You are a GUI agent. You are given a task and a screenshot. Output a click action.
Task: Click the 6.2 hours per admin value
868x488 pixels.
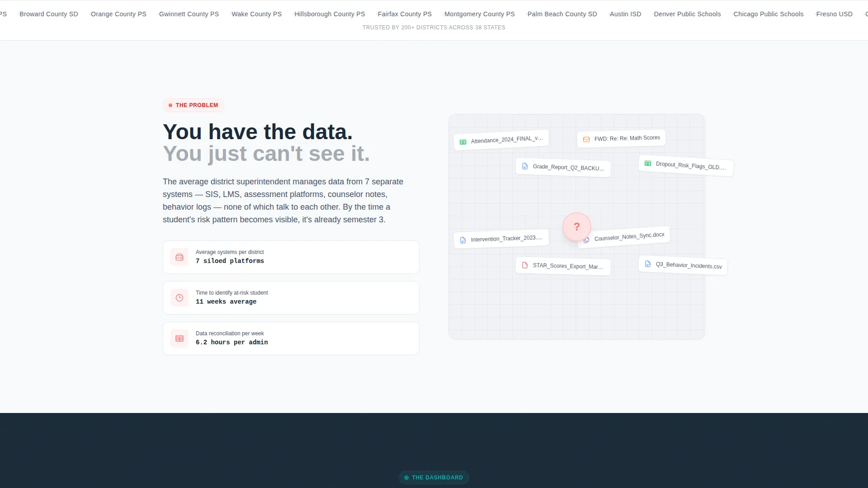point(232,343)
